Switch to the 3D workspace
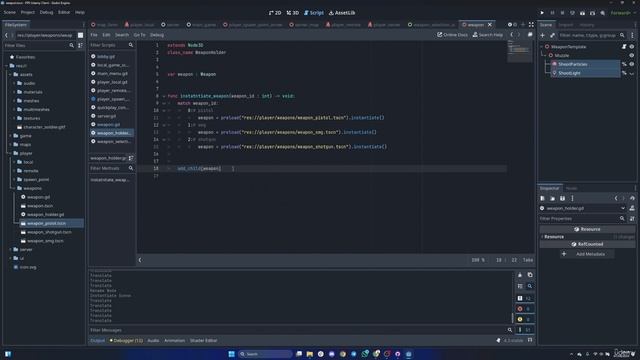 coord(293,13)
